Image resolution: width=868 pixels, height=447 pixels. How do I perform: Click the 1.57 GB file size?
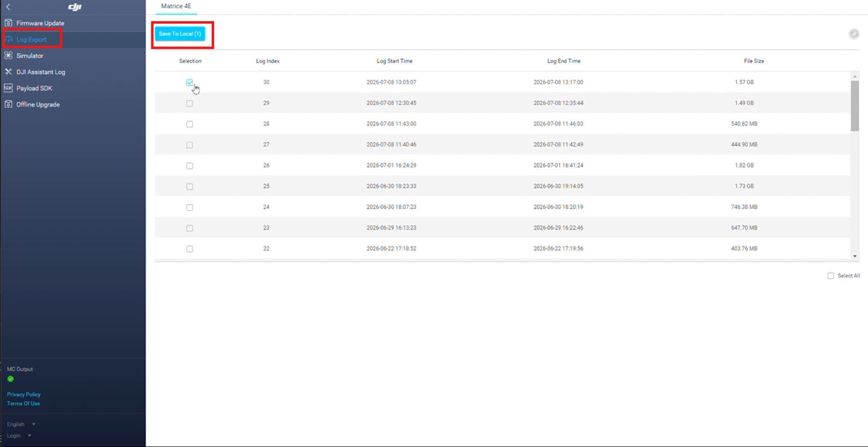[x=744, y=82]
